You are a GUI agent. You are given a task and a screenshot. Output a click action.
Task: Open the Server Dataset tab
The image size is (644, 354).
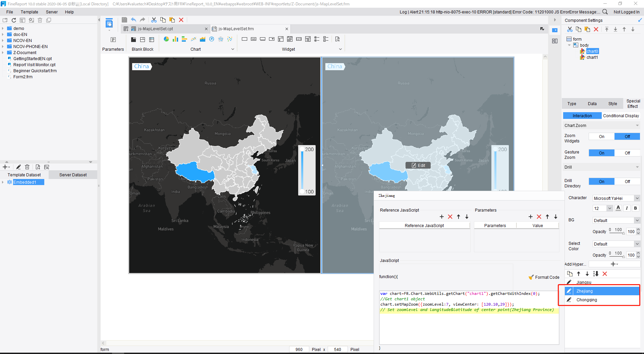[x=73, y=175]
